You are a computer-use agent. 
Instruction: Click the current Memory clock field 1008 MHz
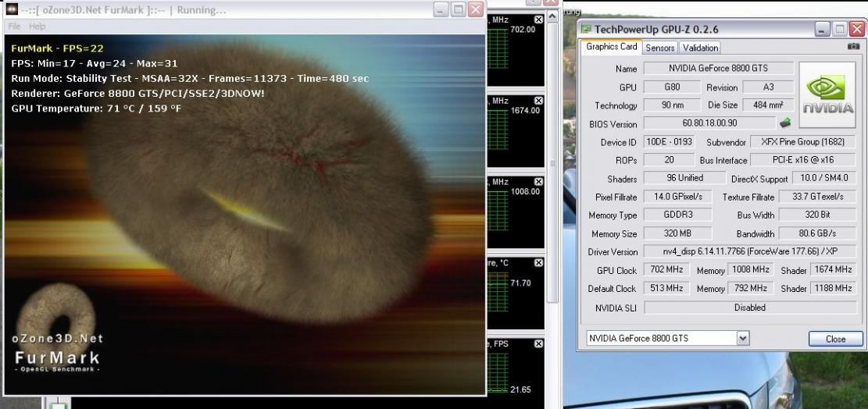[x=750, y=270]
